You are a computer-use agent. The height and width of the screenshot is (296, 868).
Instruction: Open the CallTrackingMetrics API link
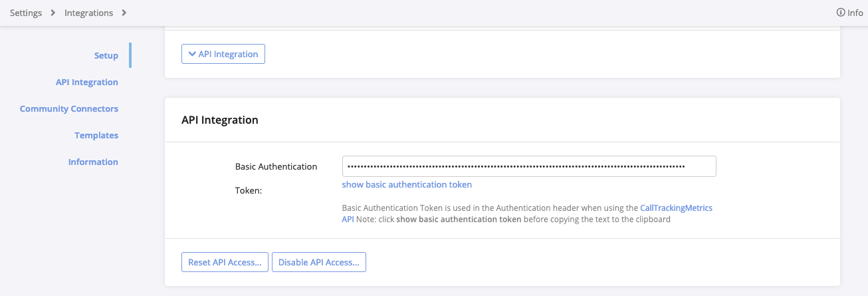point(676,208)
